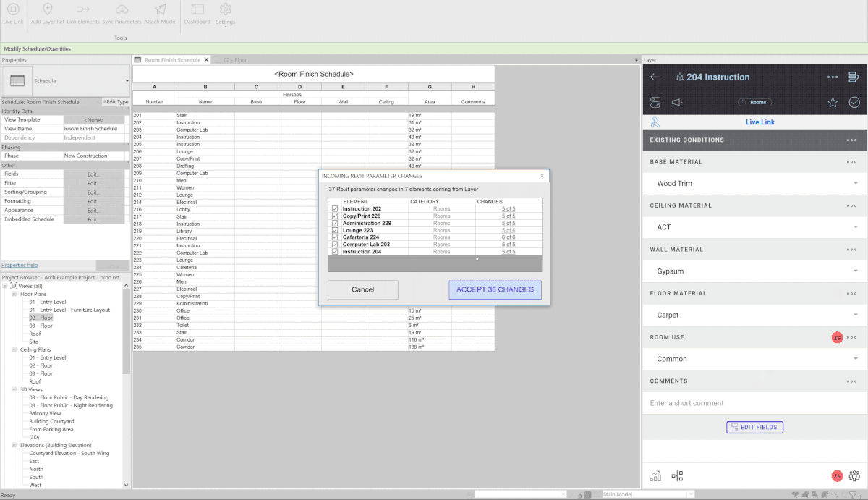868x500 pixels.
Task: Click the circled checkmark icon in Layer header
Action: (854, 102)
